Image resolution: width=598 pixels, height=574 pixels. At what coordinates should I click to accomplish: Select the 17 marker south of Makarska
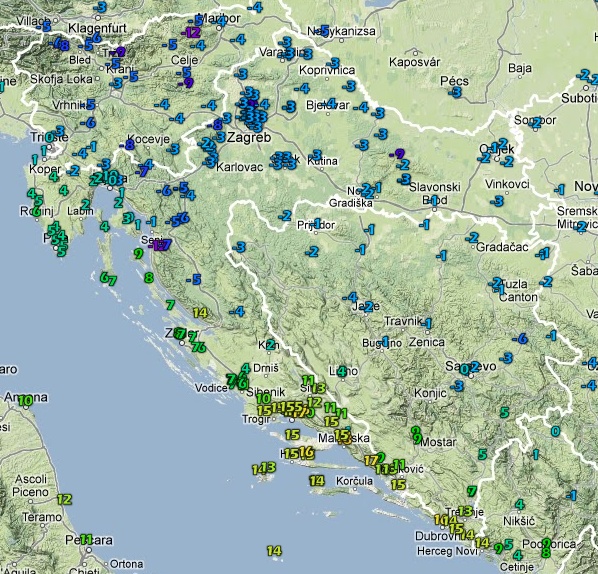pyautogui.click(x=371, y=460)
